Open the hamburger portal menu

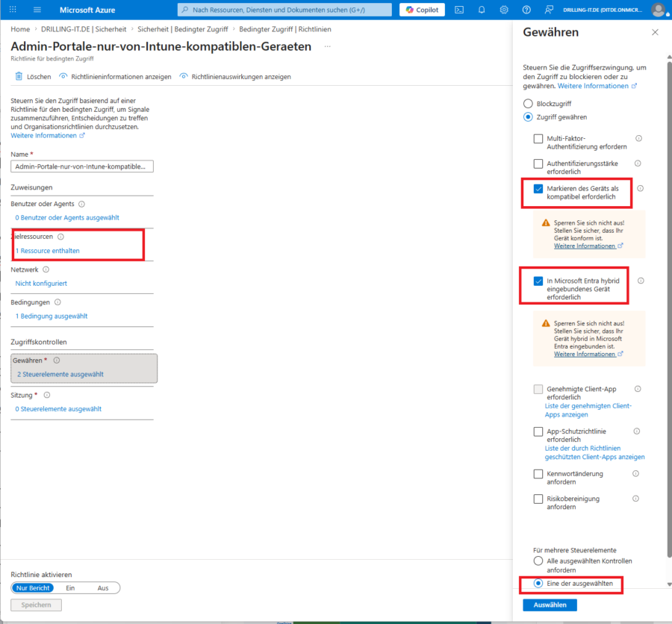pyautogui.click(x=37, y=10)
